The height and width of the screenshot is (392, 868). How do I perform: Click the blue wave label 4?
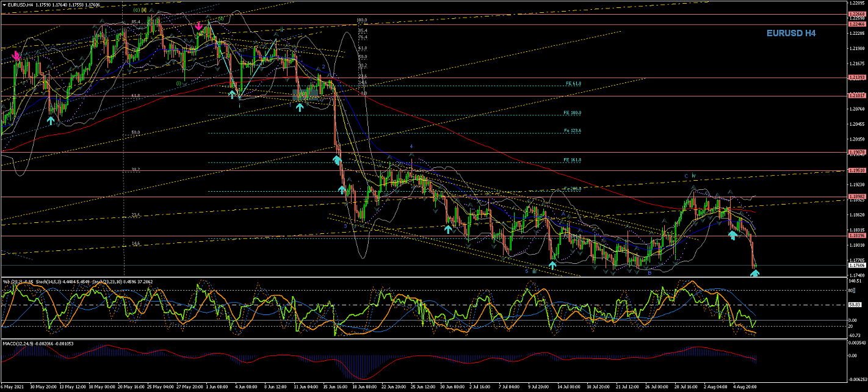click(411, 147)
